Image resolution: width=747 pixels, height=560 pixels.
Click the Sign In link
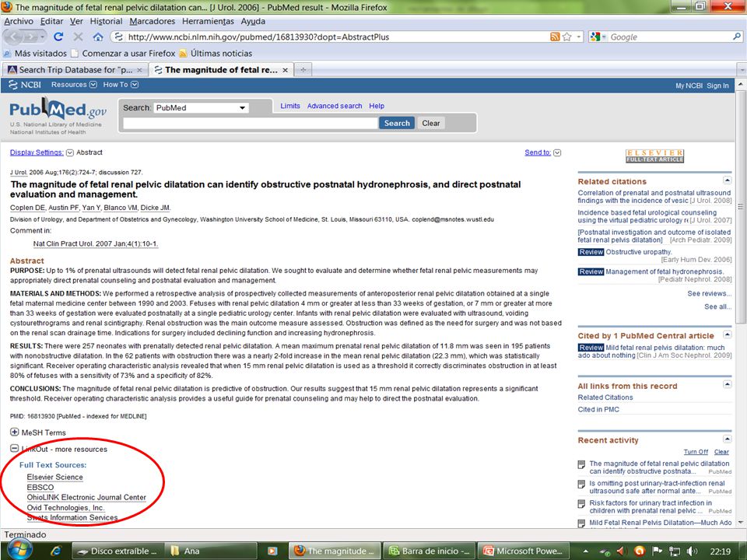(717, 86)
